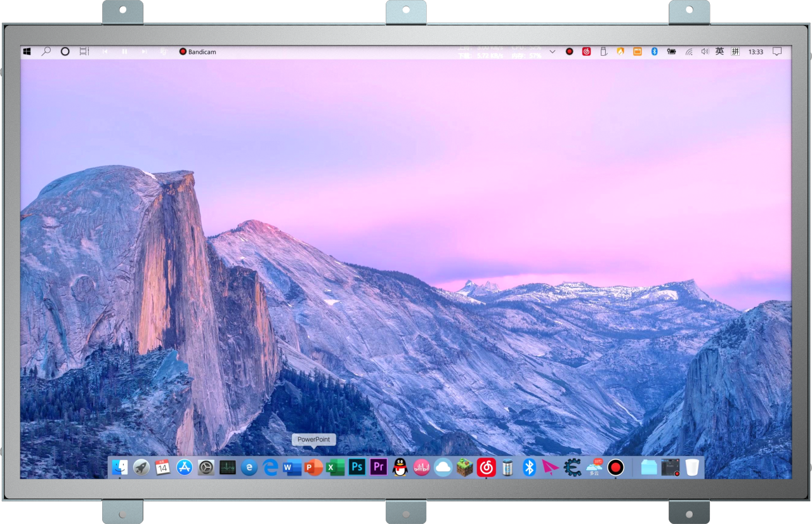The image size is (812, 524).
Task: Launch Photoshop from the dock
Action: (357, 468)
